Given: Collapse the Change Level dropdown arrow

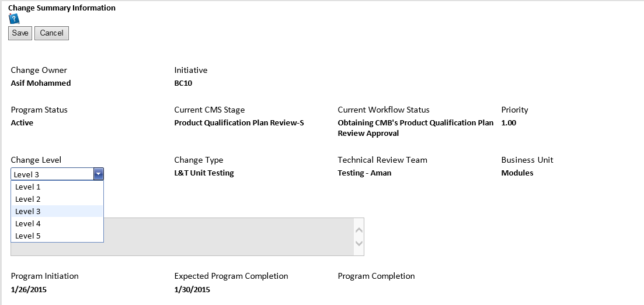Looking at the screenshot, I should click(98, 174).
